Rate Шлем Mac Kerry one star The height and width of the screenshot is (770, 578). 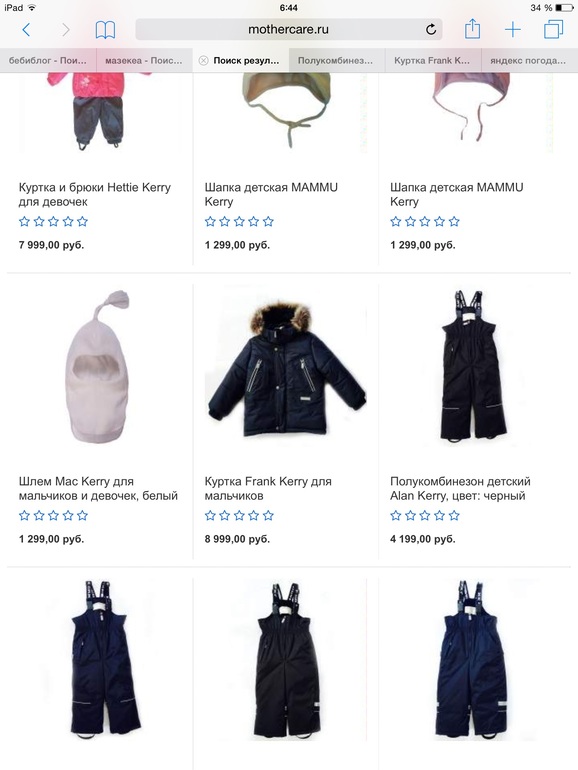pos(24,516)
